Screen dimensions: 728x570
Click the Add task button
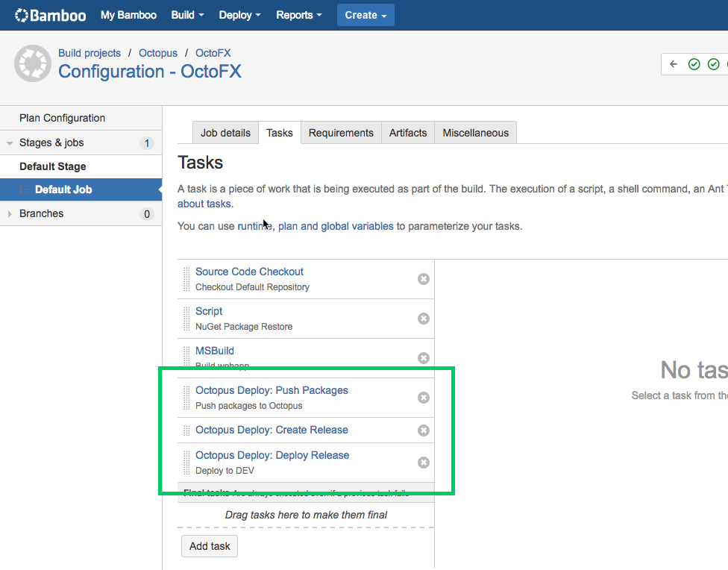[210, 546]
